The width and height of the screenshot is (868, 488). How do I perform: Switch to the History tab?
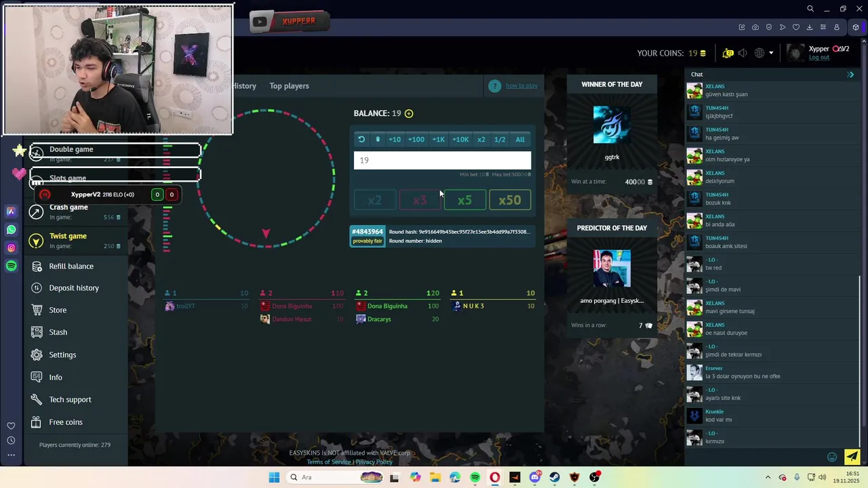click(244, 86)
